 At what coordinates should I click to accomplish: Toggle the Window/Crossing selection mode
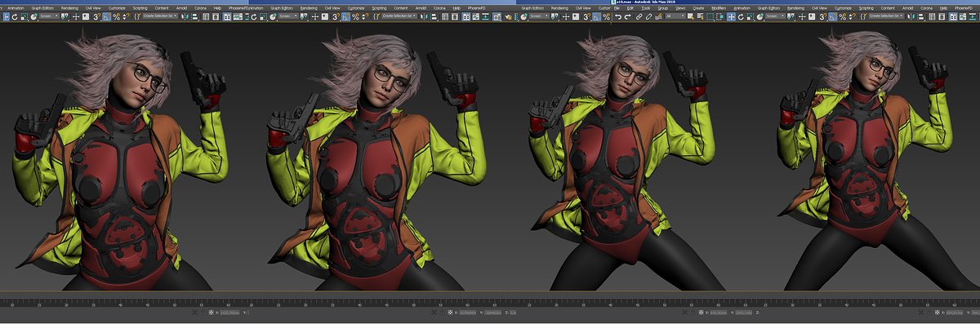pos(719,16)
